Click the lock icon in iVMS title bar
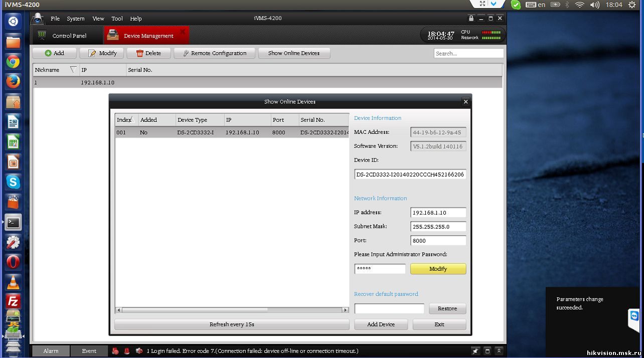Viewport: 644px width, 358px height. pos(471,18)
